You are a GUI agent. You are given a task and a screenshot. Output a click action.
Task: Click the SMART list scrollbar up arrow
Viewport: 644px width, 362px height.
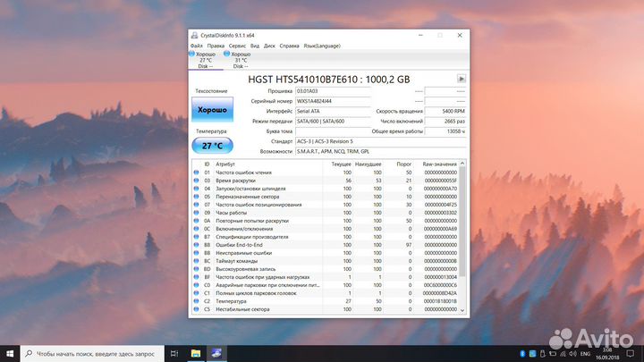point(462,164)
